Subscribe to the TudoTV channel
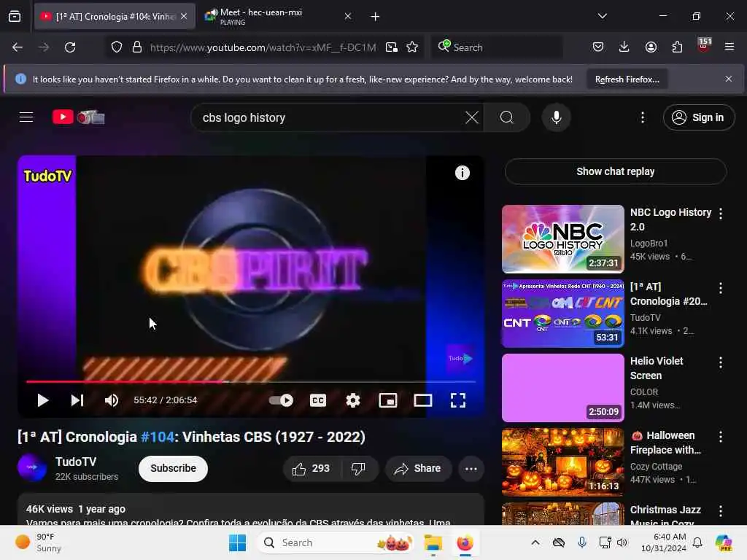This screenshot has width=747, height=560. tap(173, 469)
